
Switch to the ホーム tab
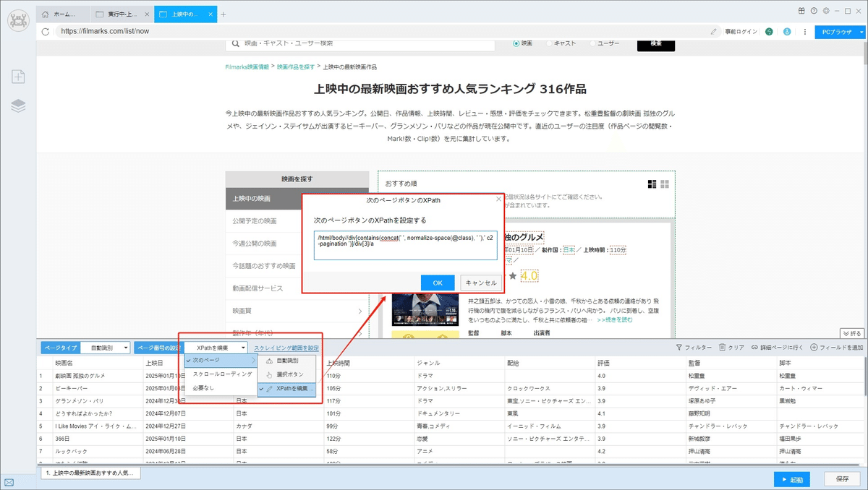tap(64, 14)
